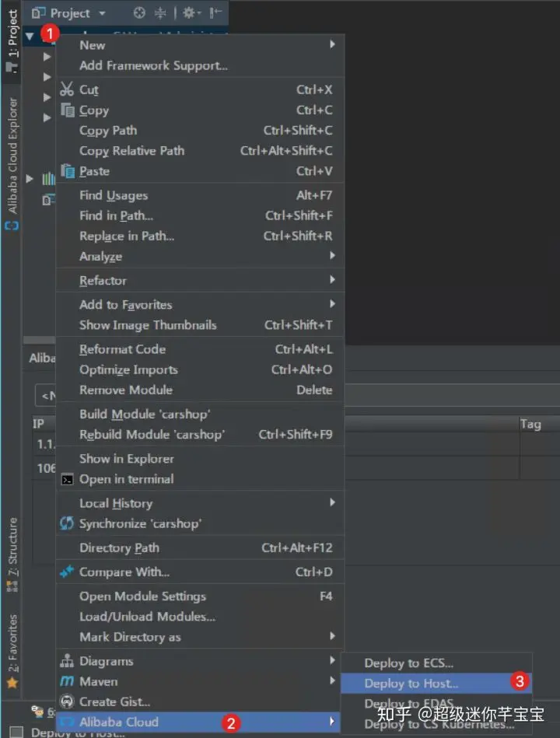Open the Alibaba Cloud Explorer side tab
Image resolution: width=560 pixels, height=738 pixels.
tap(12, 163)
